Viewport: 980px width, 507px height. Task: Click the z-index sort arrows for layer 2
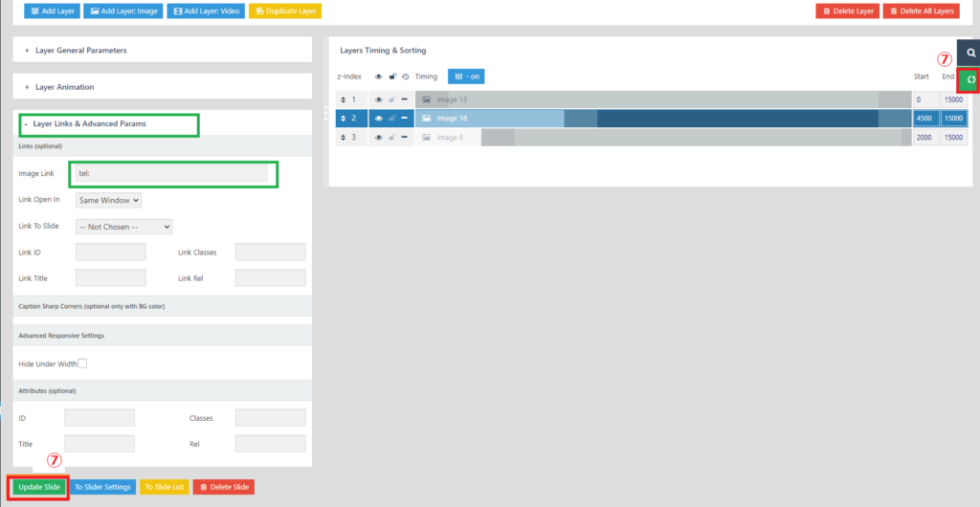point(344,119)
